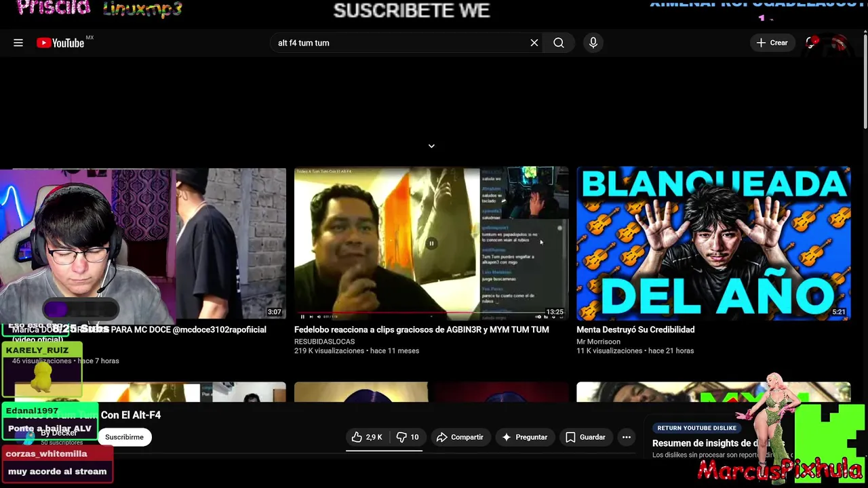Start voice search with the microphone icon
The image size is (868, 488).
pos(593,43)
